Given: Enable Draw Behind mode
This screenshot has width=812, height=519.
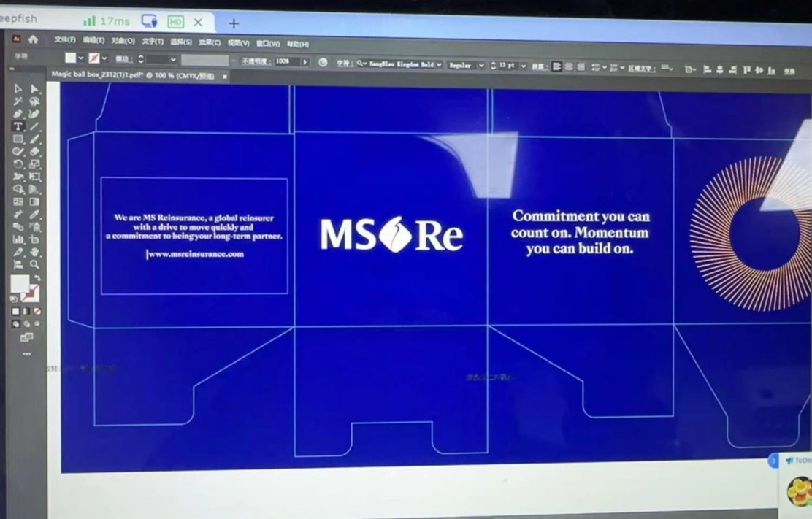Looking at the screenshot, I should point(26,324).
